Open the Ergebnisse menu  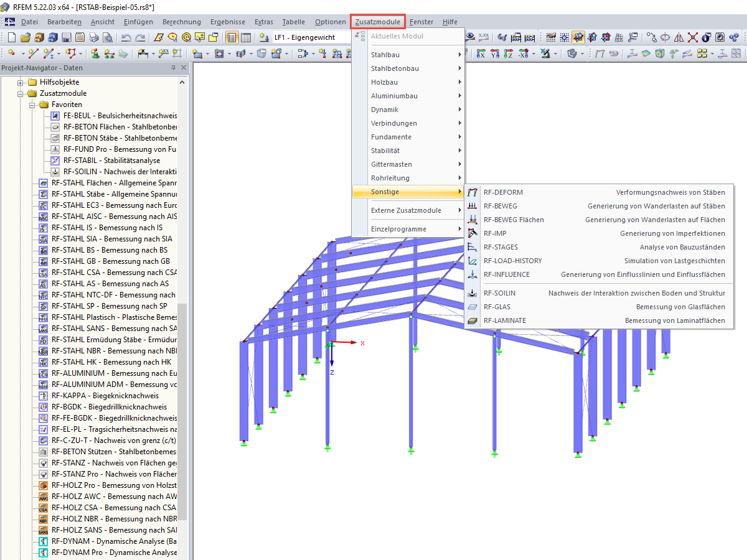click(x=228, y=22)
